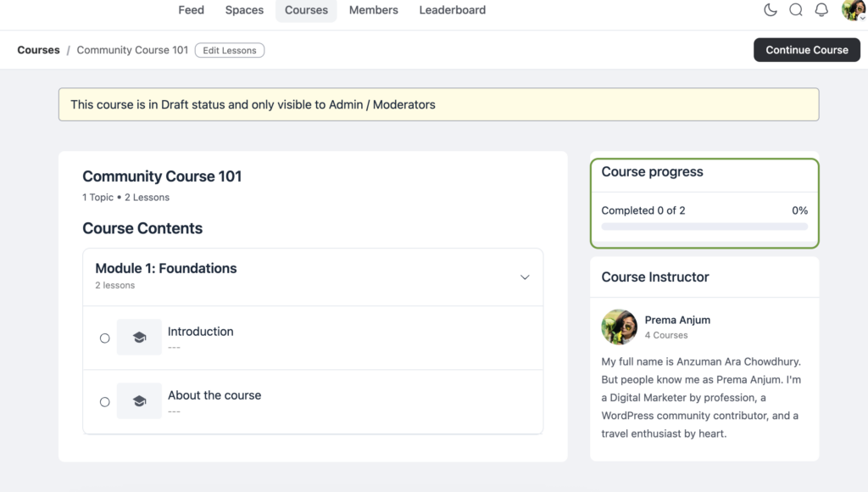Open search using the magnifier icon
The image size is (868, 492).
tap(795, 10)
